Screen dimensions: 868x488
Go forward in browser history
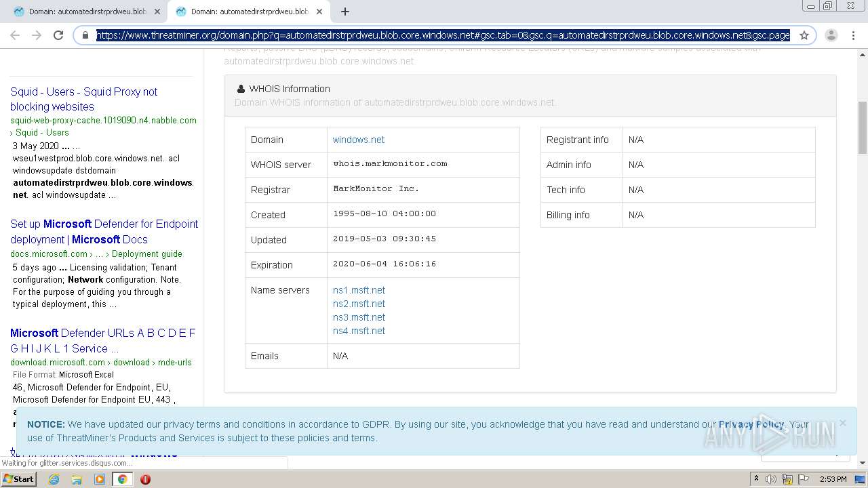(37, 35)
